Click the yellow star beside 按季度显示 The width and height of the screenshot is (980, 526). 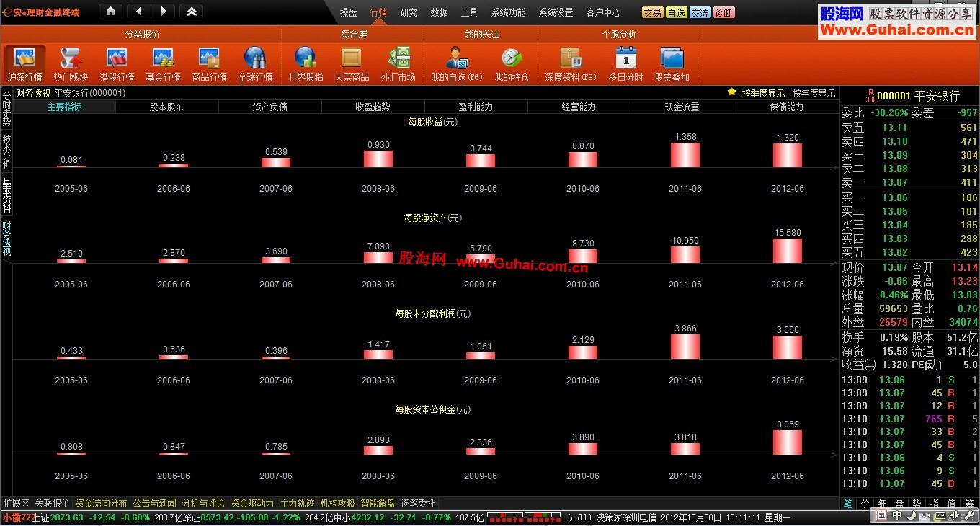(732, 92)
